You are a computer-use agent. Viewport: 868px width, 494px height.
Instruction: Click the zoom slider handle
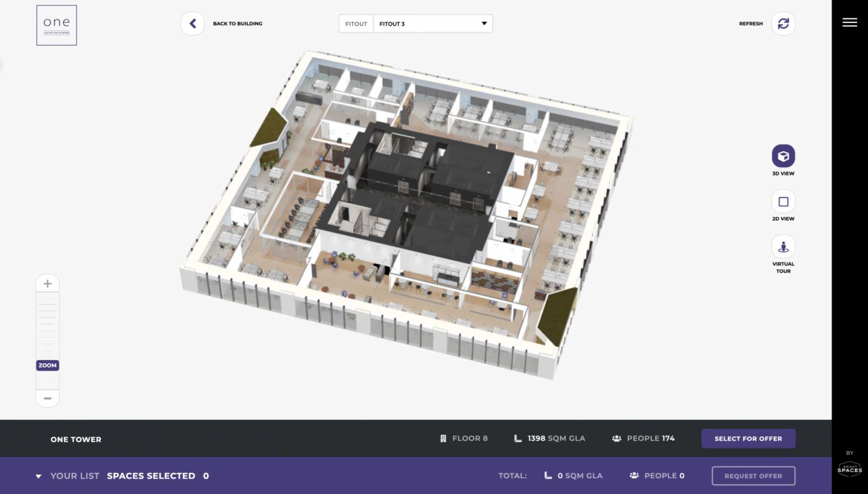(48, 366)
